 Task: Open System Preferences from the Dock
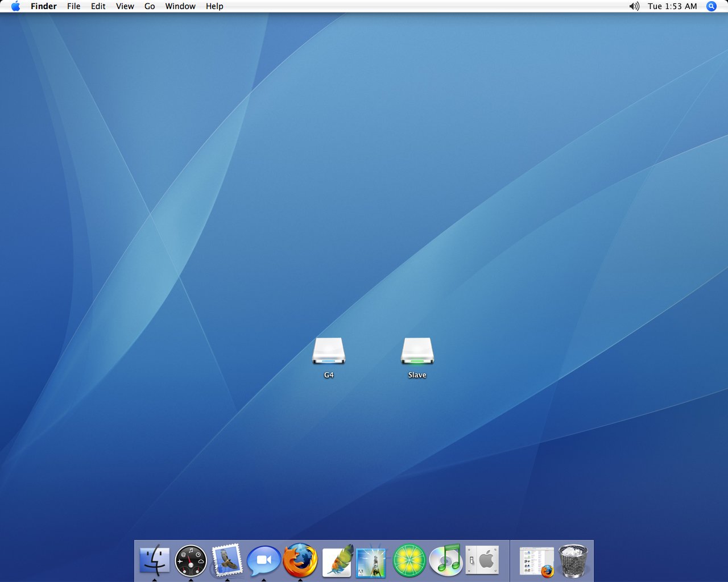coord(482,560)
